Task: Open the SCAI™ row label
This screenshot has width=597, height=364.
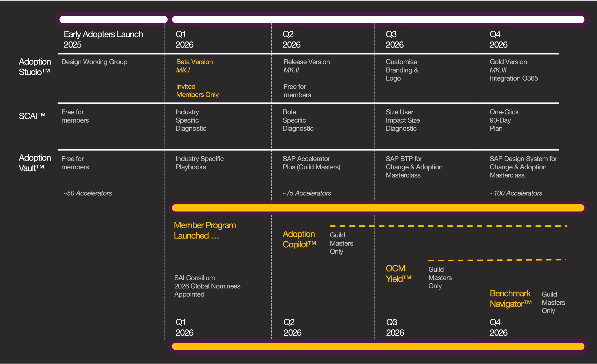Action: click(x=32, y=116)
